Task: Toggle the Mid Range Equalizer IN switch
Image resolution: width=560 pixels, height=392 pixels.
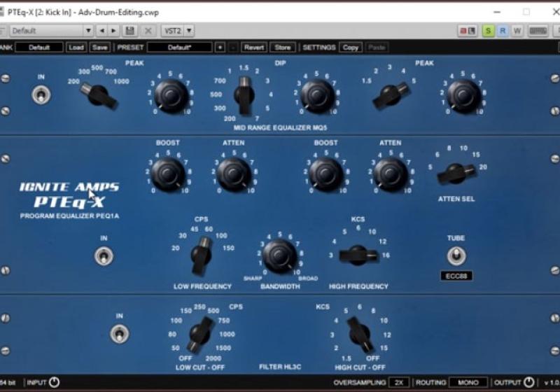Action: click(x=41, y=94)
